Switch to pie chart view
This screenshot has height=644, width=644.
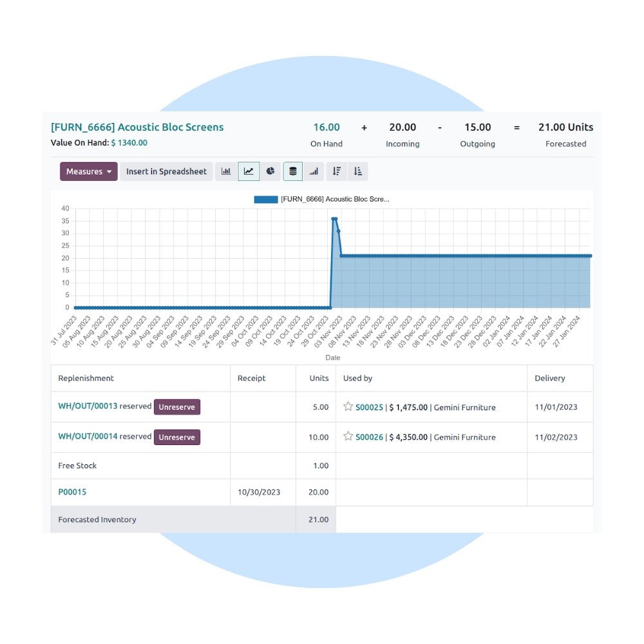(270, 171)
